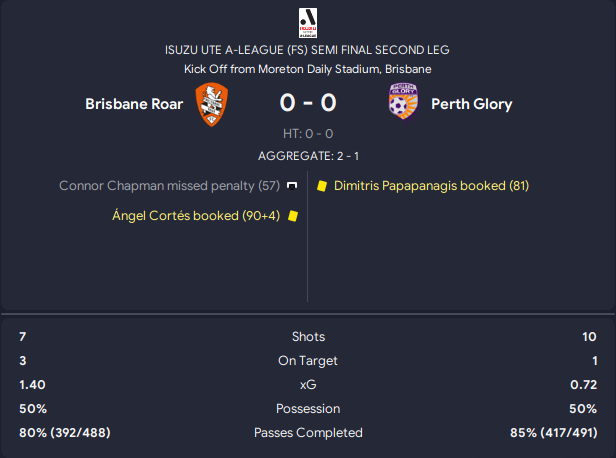This screenshot has height=458, width=616.
Task: Click the missed penalty goal icon
Action: (293, 186)
